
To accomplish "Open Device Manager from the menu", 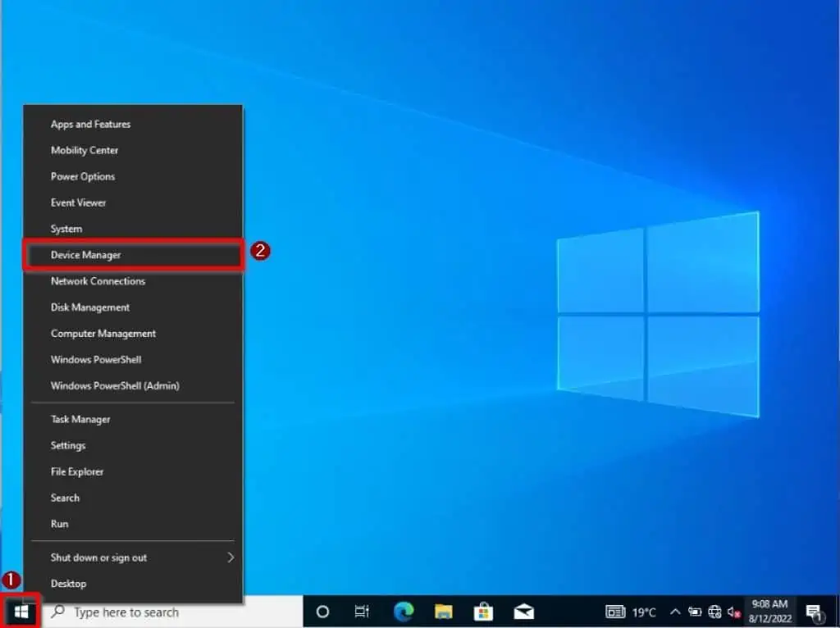I will click(133, 255).
